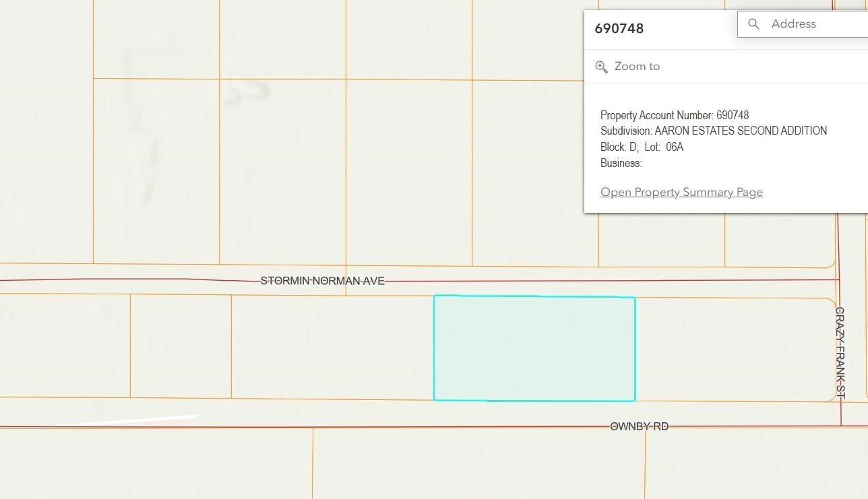Click the Zoom to magnifier-plus icon
Viewport: 868px width, 499px height.
602,67
